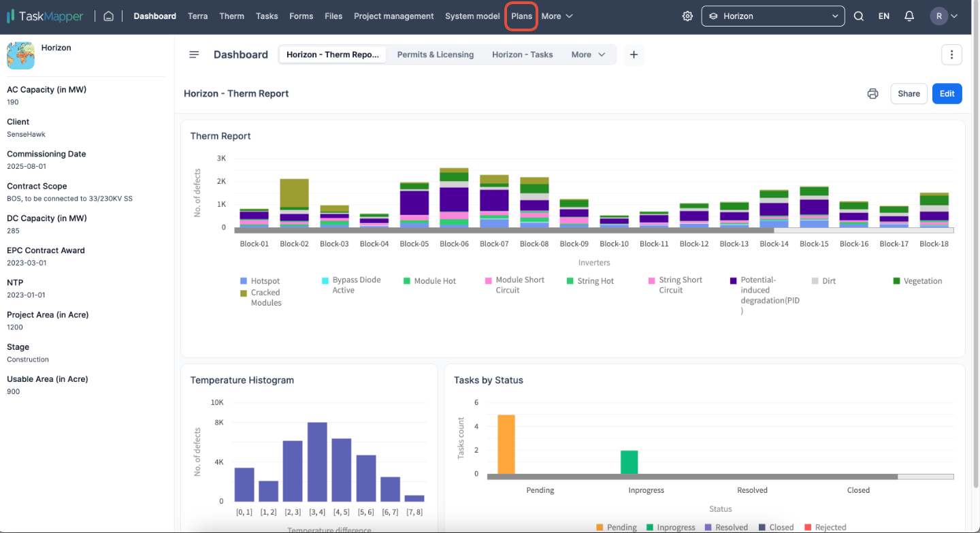Toggle the hamburger sidebar menu icon

(194, 54)
